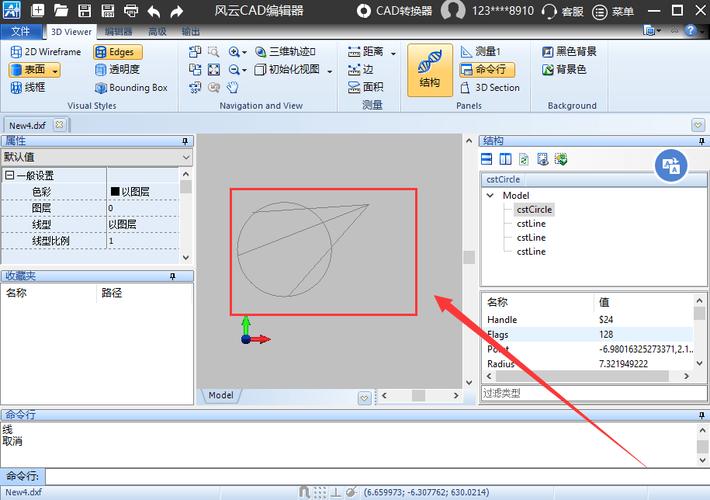Toggle the snap magnet icon in status bar
The height and width of the screenshot is (500, 710).
pyautogui.click(x=304, y=492)
